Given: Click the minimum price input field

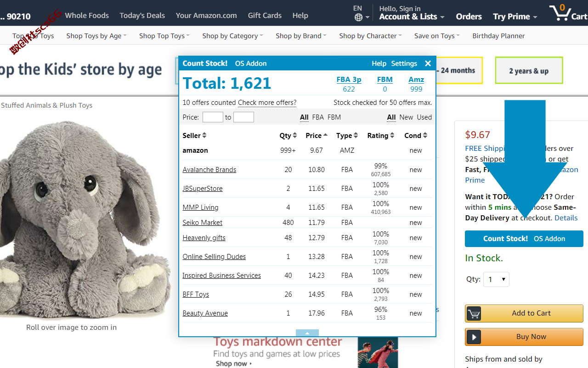Looking at the screenshot, I should 213,117.
